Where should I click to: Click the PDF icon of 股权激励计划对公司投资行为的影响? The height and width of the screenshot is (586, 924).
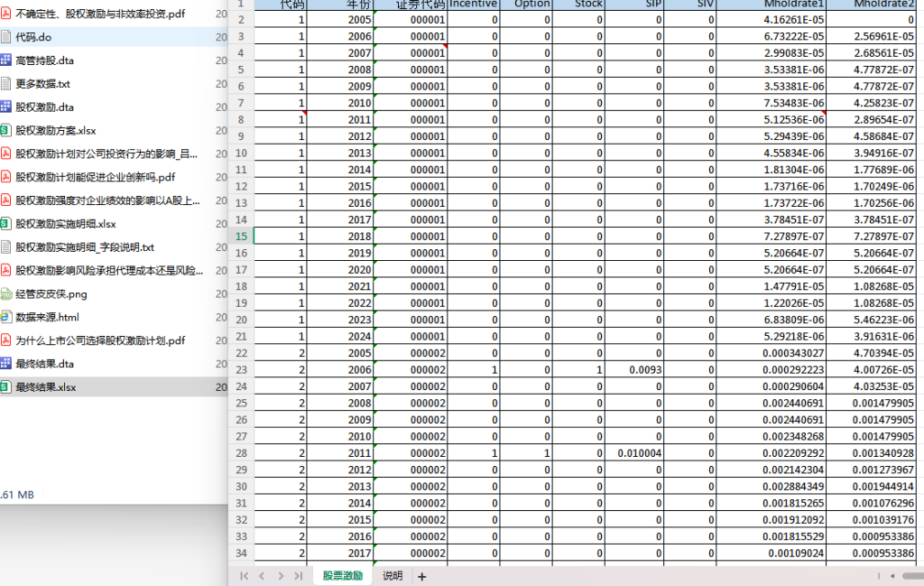pyautogui.click(x=5, y=153)
